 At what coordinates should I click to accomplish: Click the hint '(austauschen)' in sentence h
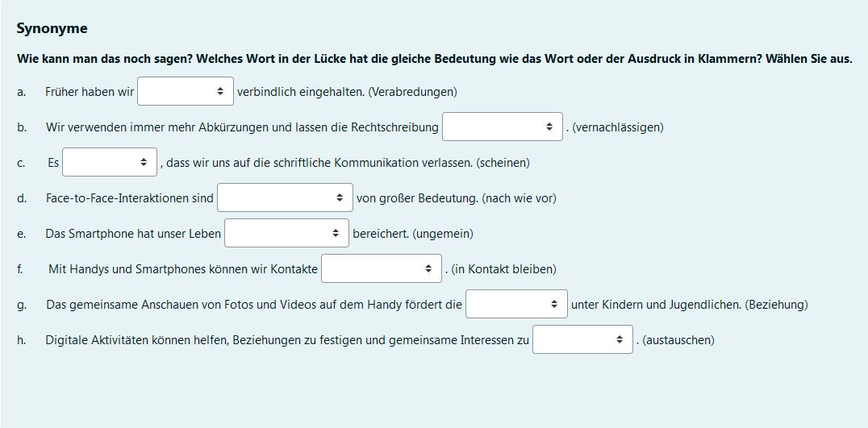(678, 340)
